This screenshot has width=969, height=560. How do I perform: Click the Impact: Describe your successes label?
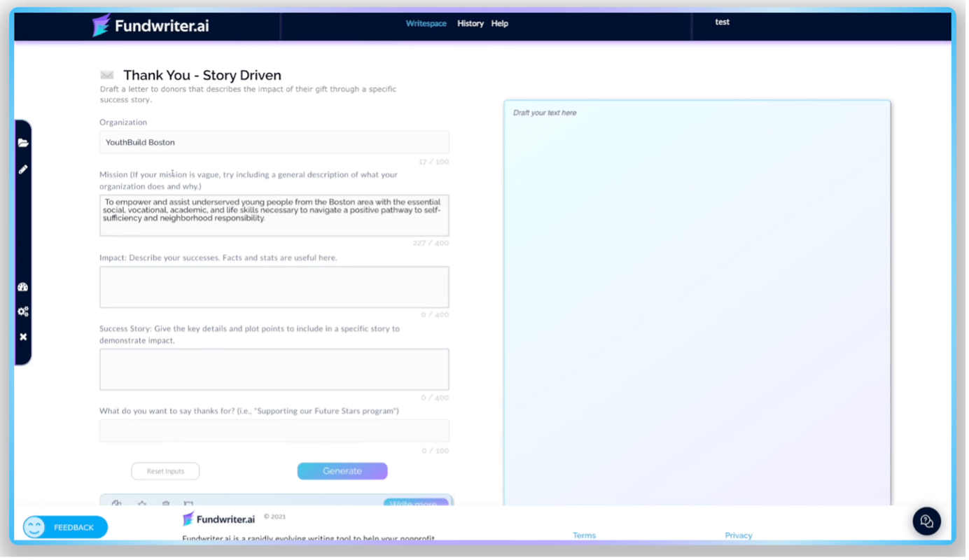[x=219, y=258]
